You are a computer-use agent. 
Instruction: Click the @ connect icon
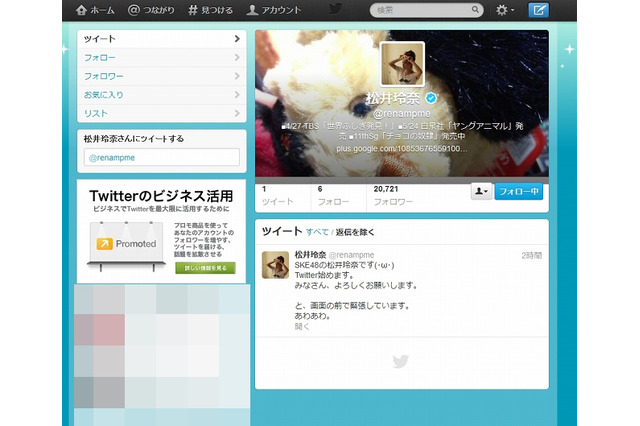(x=133, y=10)
